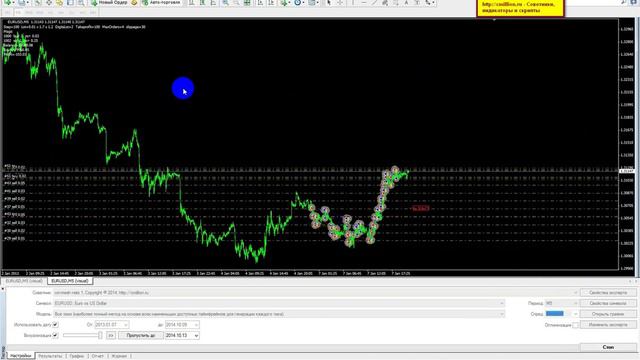Image resolution: width=640 pixels, height=360 pixels.
Task: Click the visualization speed slider
Action: click(83, 335)
